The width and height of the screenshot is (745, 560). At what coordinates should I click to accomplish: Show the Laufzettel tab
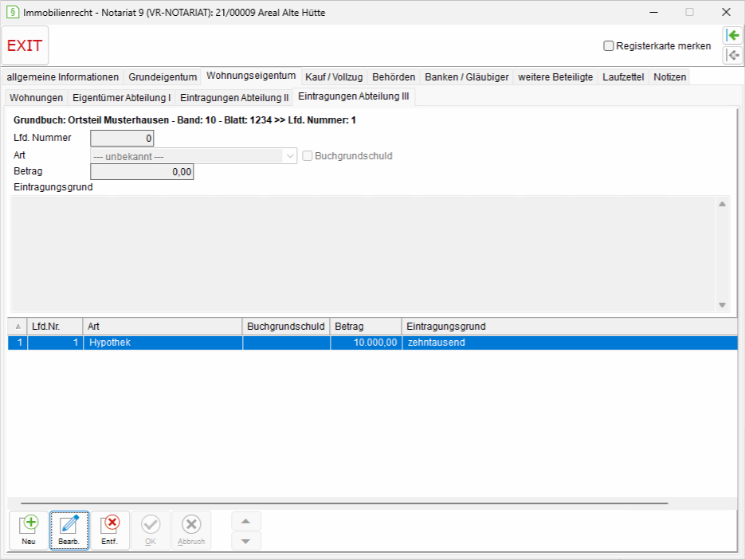pyautogui.click(x=623, y=77)
